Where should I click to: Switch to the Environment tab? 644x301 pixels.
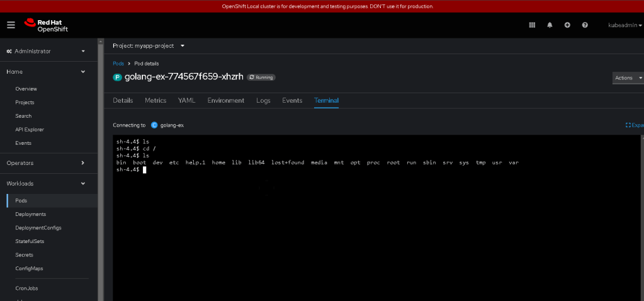pyautogui.click(x=226, y=101)
